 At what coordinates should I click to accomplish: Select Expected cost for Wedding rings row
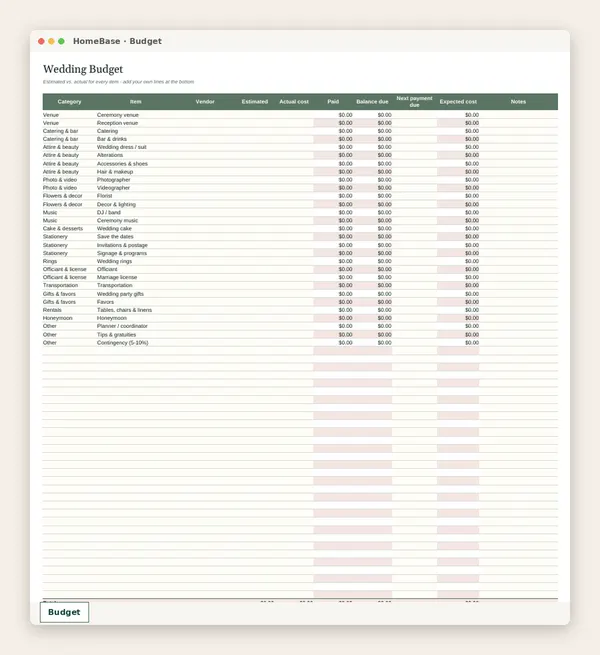458,261
